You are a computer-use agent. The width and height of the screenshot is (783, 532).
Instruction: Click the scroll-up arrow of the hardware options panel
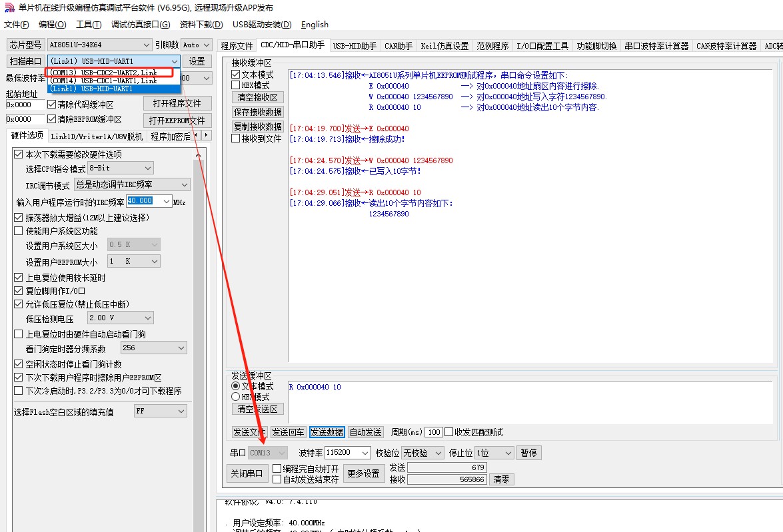pos(198,154)
